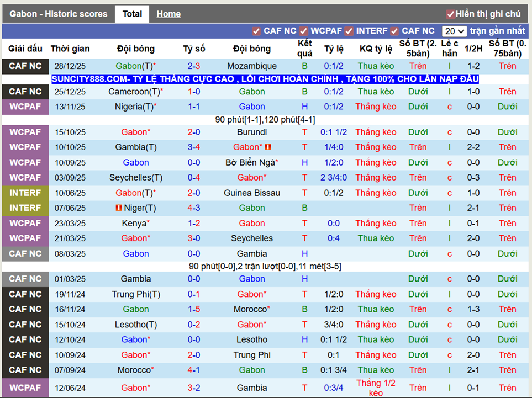
Task: Click the Nigeria(T)* team name
Action: (x=136, y=107)
